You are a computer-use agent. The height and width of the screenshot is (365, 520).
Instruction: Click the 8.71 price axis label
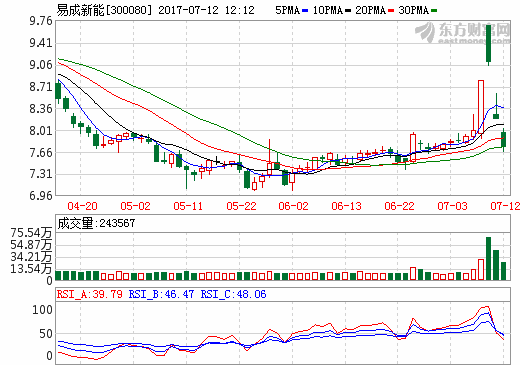(x=41, y=87)
